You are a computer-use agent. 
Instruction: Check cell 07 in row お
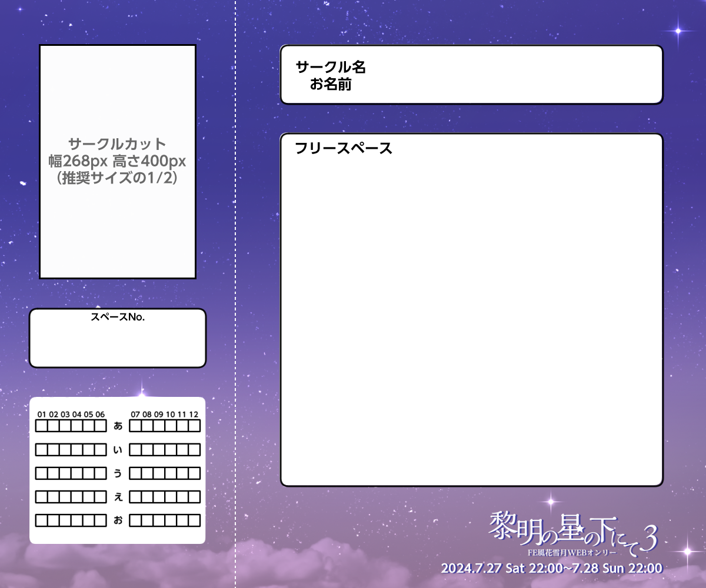[x=135, y=520]
